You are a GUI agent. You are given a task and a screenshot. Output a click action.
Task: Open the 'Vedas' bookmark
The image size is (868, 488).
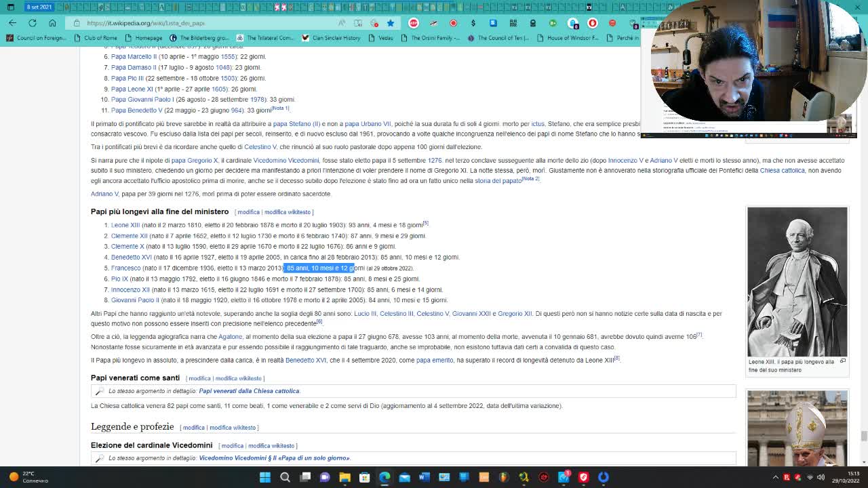click(x=381, y=38)
